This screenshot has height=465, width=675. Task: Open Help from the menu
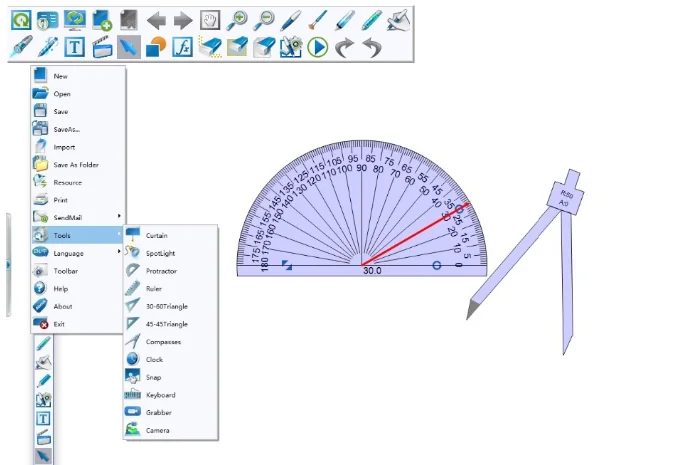78,288
